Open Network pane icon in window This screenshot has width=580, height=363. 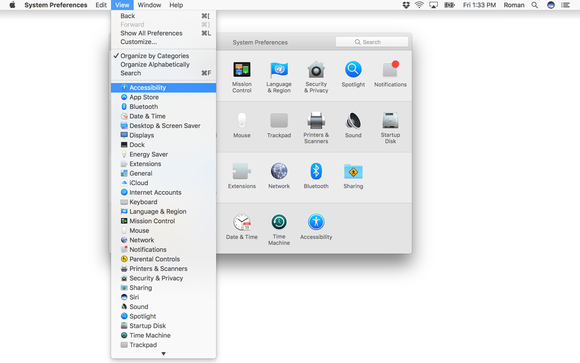pos(279,171)
